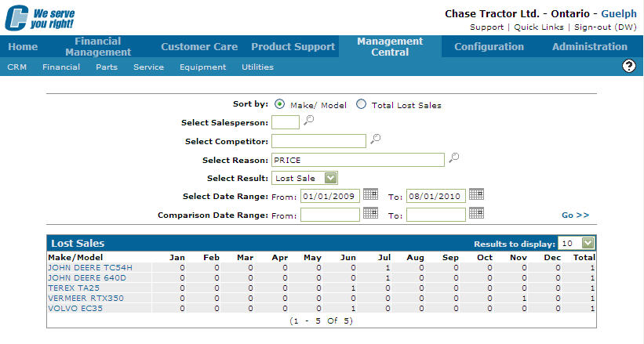
Task: Open the salesperson lookup magnifier
Action: [x=308, y=120]
